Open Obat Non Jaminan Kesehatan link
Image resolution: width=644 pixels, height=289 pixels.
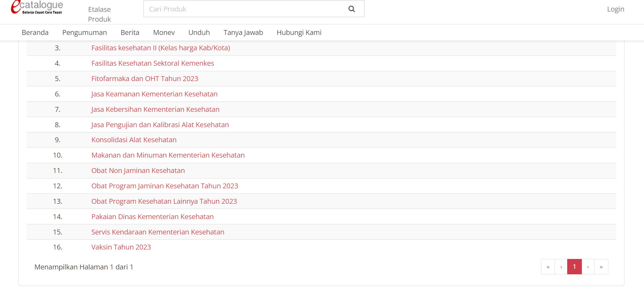click(x=138, y=171)
